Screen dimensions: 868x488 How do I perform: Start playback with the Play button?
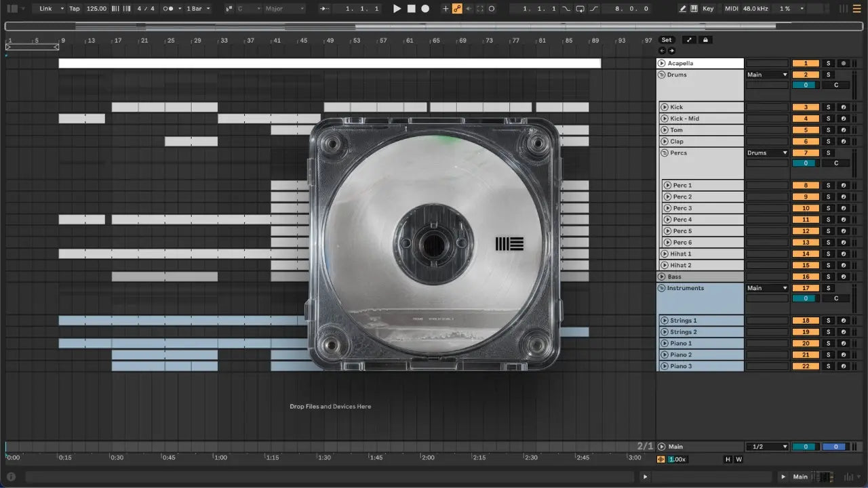[397, 9]
